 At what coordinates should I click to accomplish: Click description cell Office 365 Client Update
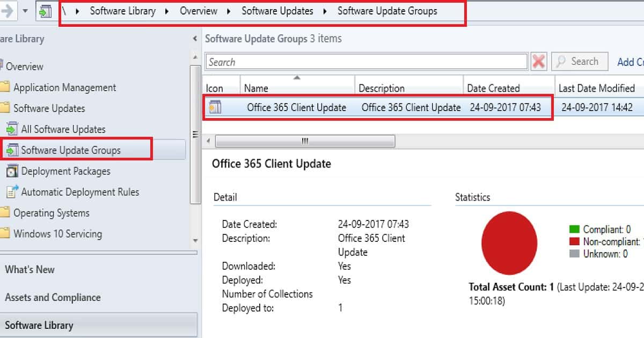(411, 107)
